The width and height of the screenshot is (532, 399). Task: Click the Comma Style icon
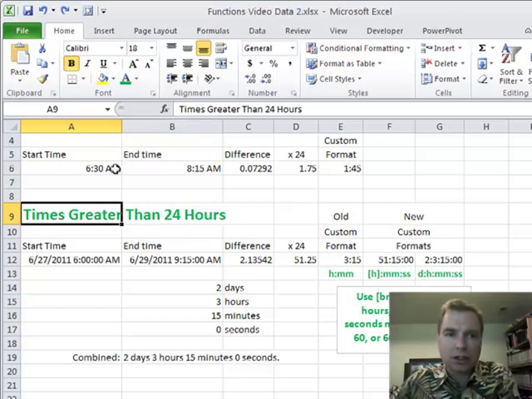tap(290, 63)
